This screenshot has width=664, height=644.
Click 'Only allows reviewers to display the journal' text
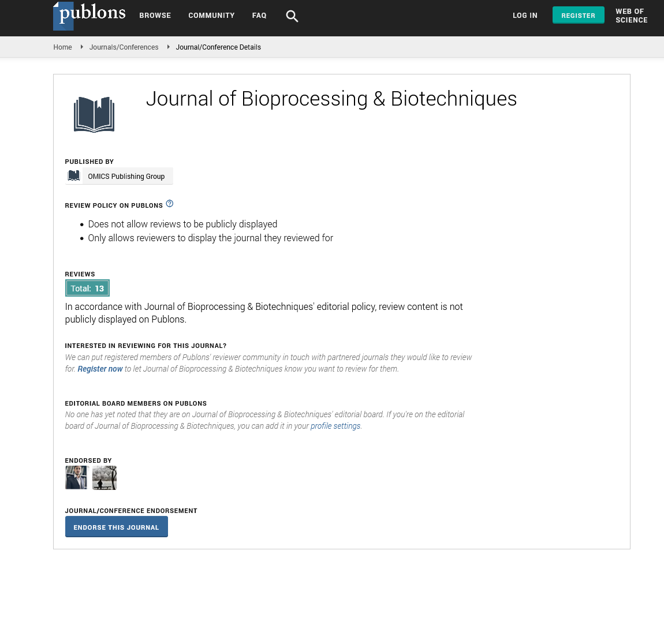(x=211, y=238)
